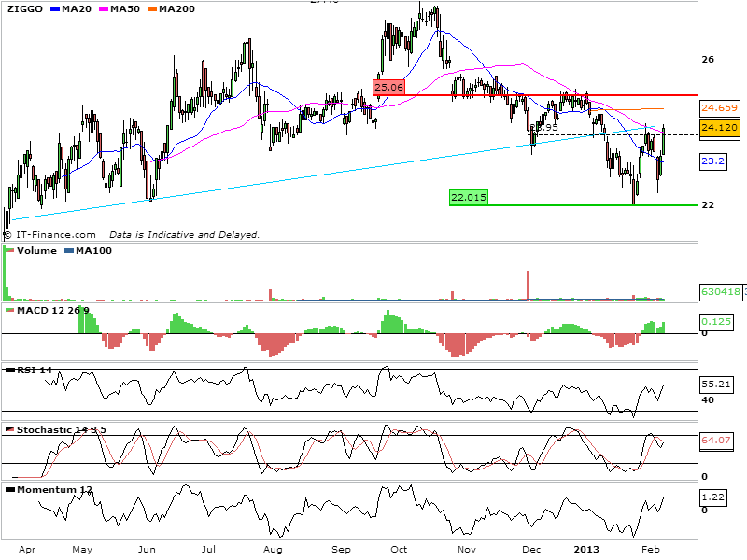
Task: Click the blue MA20 legend swatch
Action: point(55,9)
